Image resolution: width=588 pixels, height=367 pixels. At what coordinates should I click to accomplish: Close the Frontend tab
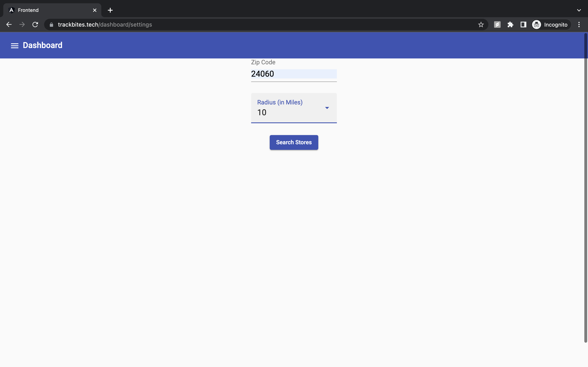coord(95,10)
